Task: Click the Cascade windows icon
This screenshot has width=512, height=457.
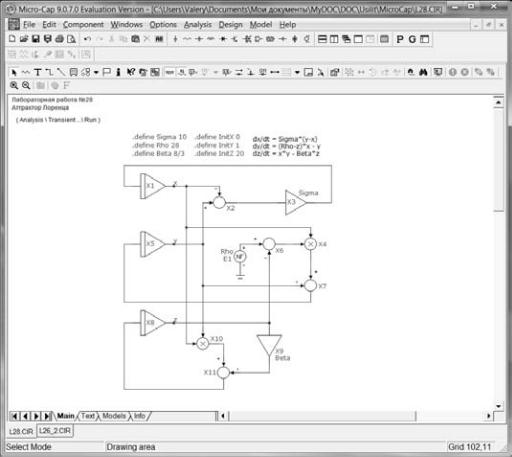Action: pos(346,39)
